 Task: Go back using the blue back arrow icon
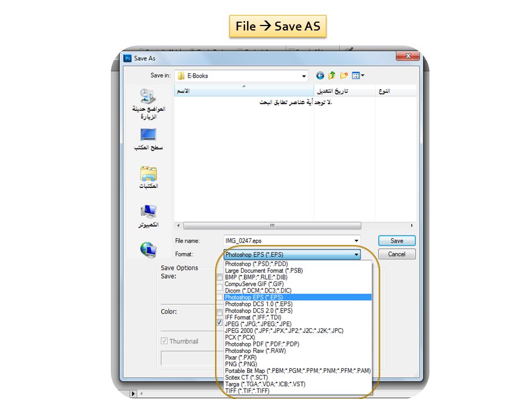coord(320,76)
